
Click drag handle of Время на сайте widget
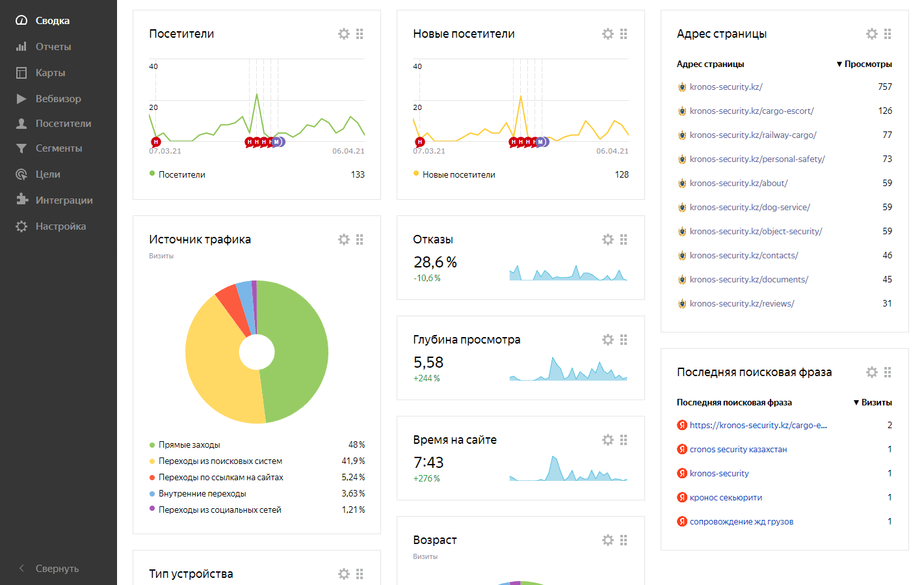click(x=624, y=440)
